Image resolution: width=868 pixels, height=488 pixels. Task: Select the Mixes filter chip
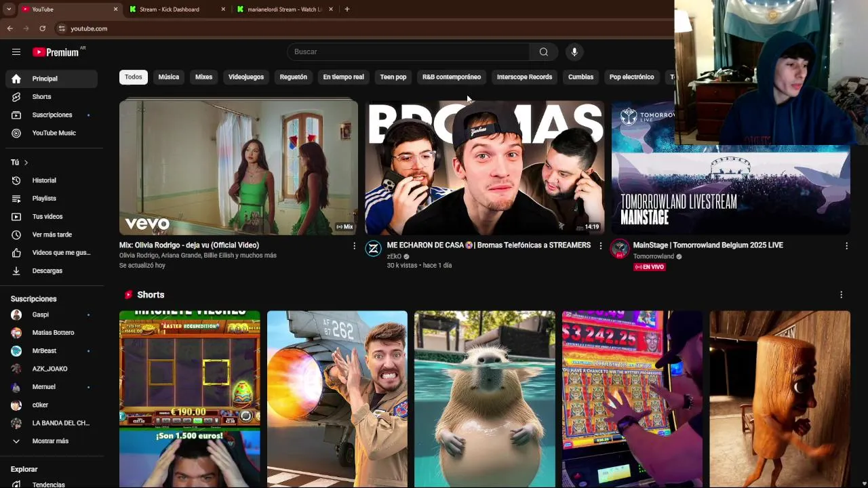[x=204, y=77]
